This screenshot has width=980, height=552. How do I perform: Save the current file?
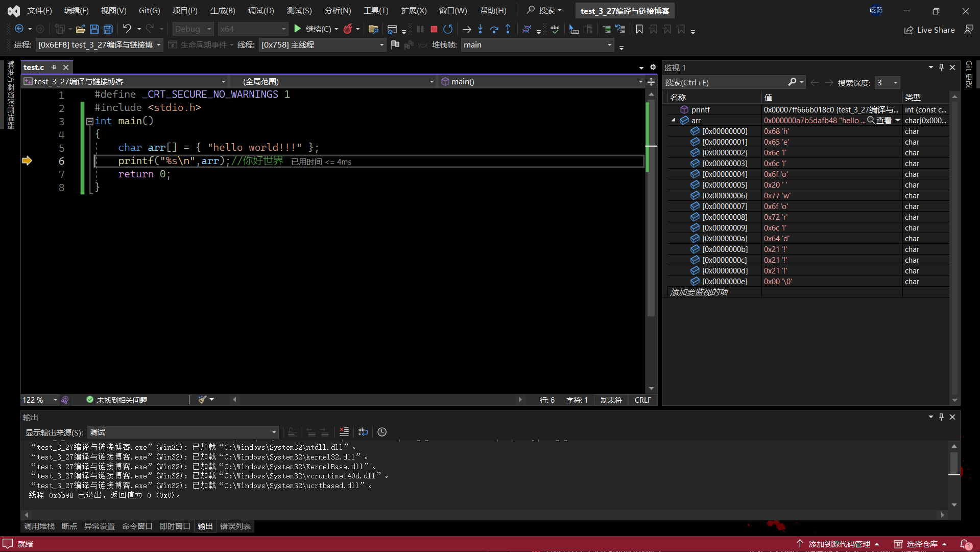point(94,29)
